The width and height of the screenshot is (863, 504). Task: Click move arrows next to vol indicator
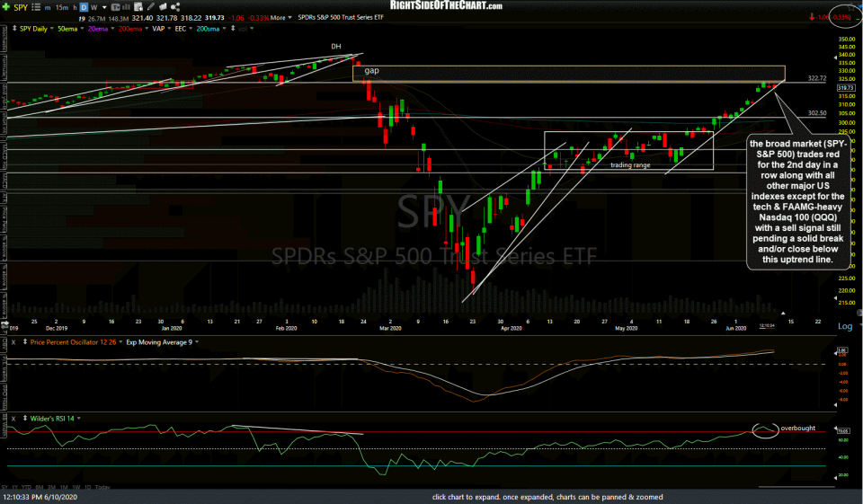point(233,29)
